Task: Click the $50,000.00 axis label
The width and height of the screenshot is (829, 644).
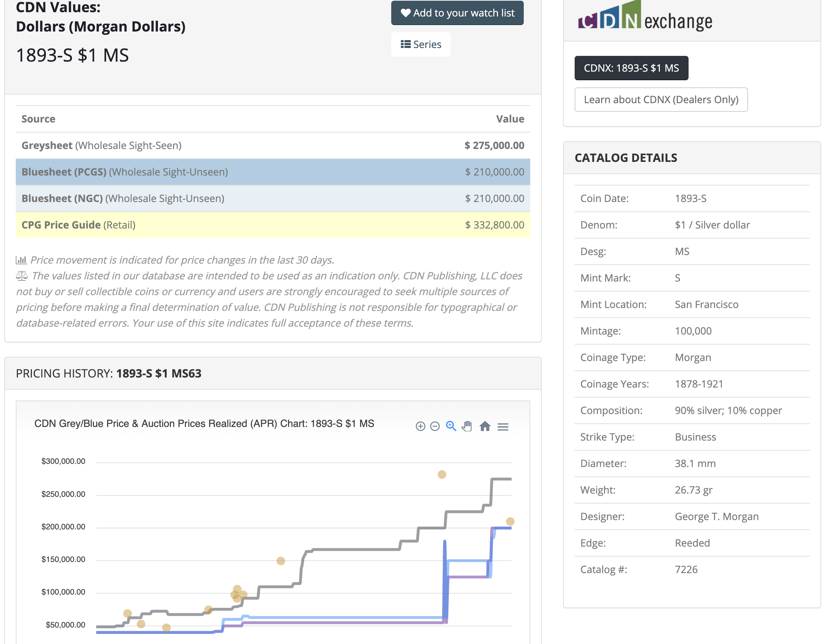Action: coord(65,625)
